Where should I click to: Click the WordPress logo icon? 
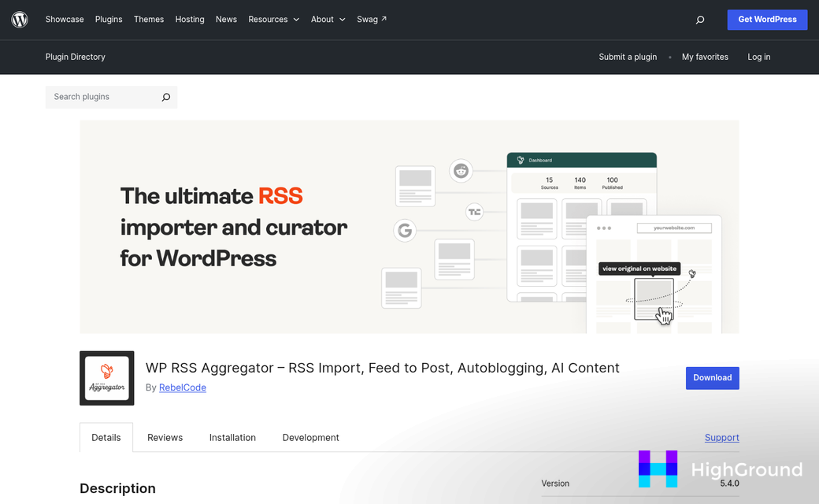[20, 20]
